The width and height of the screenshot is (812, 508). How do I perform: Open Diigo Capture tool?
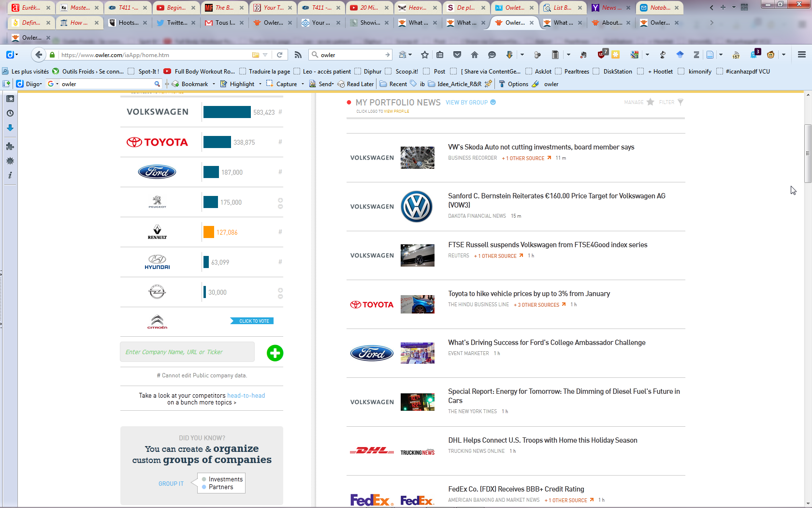[x=282, y=84]
